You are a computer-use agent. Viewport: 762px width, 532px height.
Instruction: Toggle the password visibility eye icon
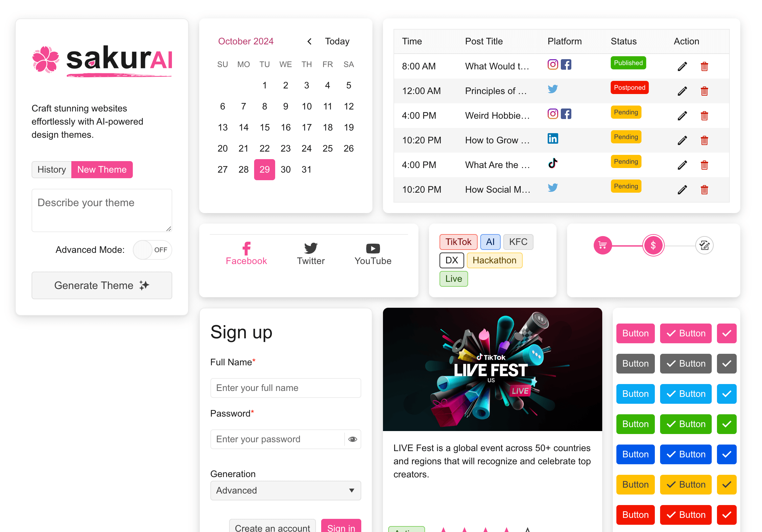click(352, 439)
